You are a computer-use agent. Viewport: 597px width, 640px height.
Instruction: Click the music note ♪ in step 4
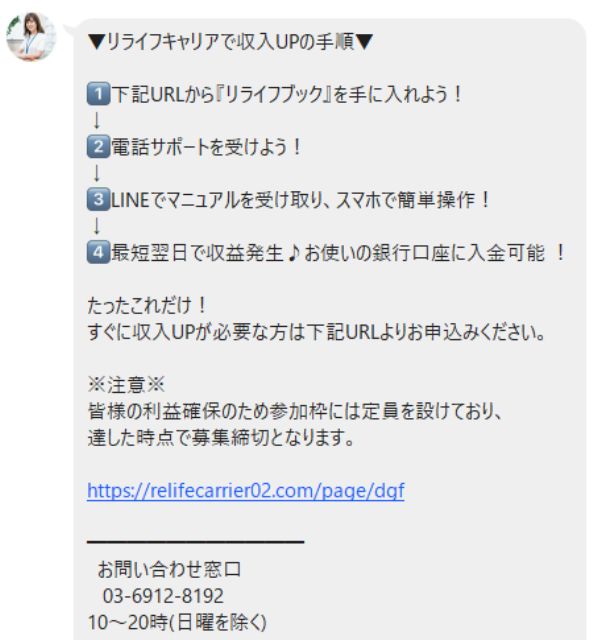tap(293, 253)
